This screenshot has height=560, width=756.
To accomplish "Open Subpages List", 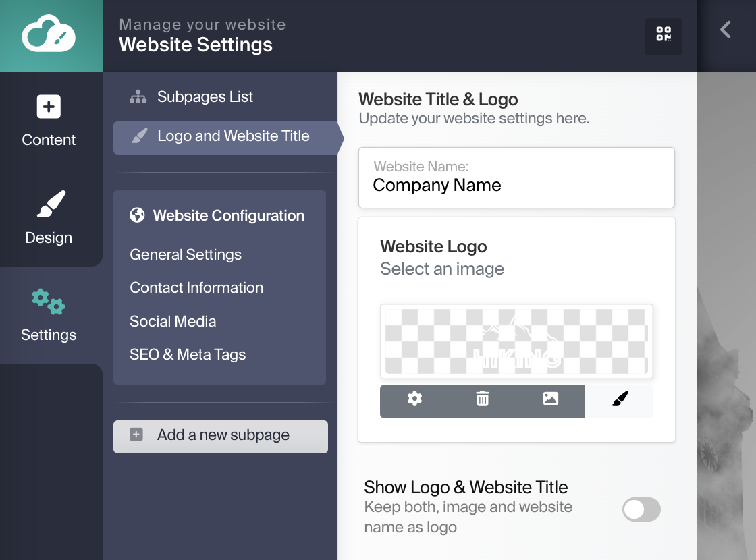I will pos(205,97).
